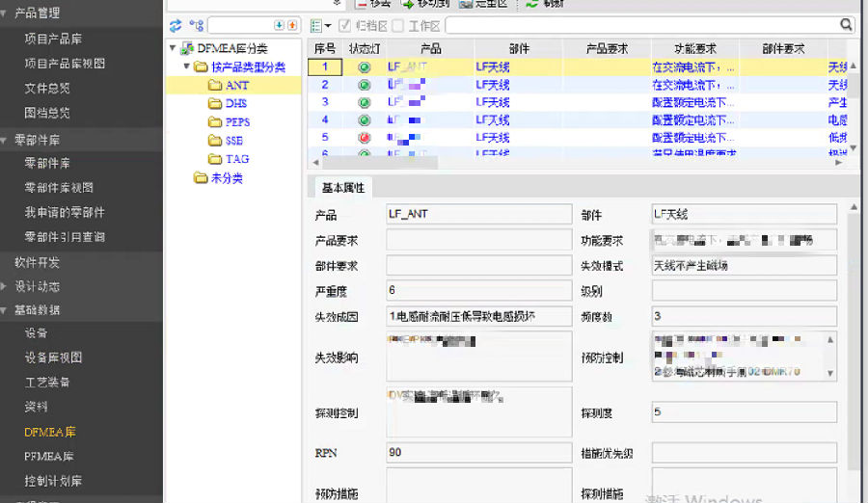The image size is (868, 503).
Task: Click the search magnifier icon
Action: [x=846, y=25]
